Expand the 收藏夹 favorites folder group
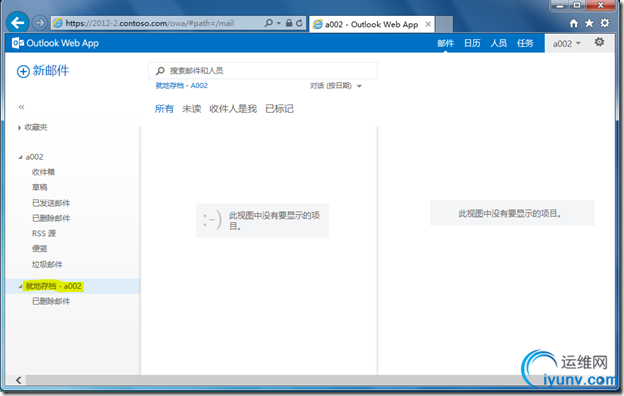The image size is (624, 396). [19, 128]
